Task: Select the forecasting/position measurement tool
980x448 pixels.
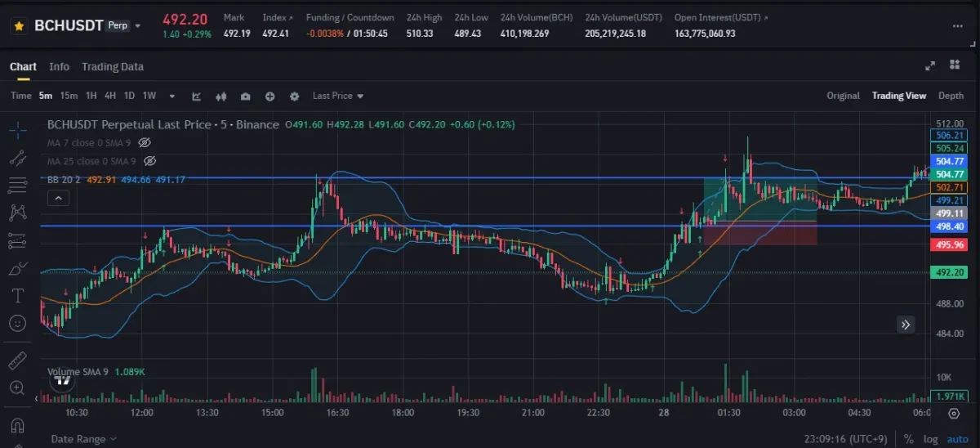Action: coord(18,240)
